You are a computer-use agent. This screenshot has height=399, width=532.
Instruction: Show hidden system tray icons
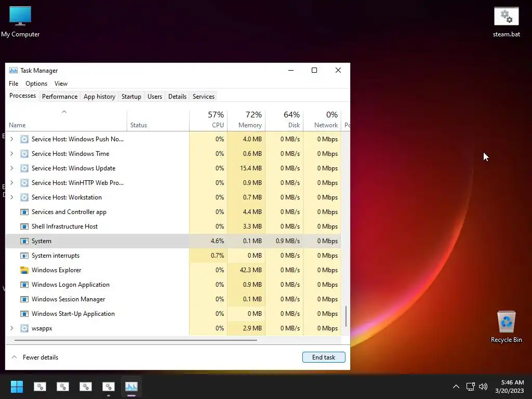point(456,387)
